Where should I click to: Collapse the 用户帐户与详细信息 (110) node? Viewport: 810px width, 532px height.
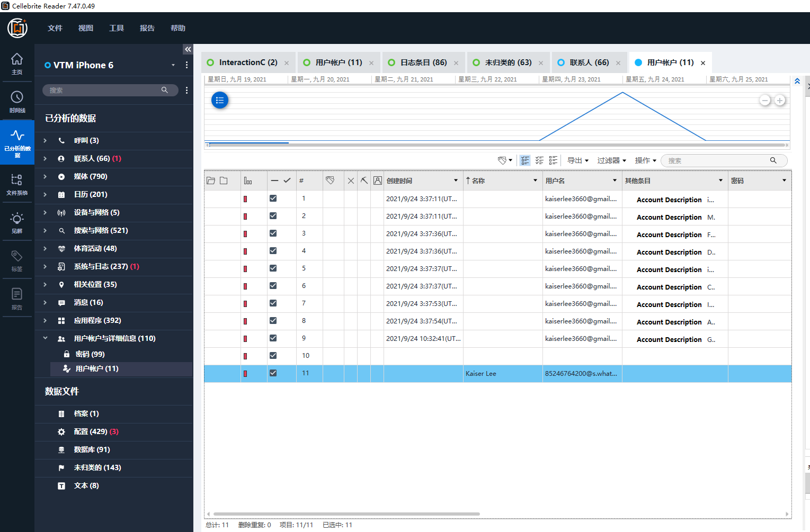45,338
